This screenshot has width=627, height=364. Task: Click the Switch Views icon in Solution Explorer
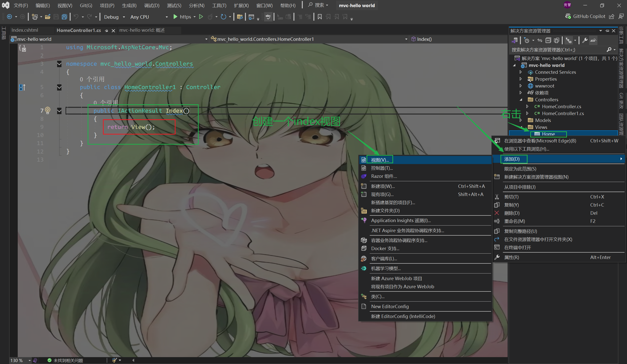point(514,40)
